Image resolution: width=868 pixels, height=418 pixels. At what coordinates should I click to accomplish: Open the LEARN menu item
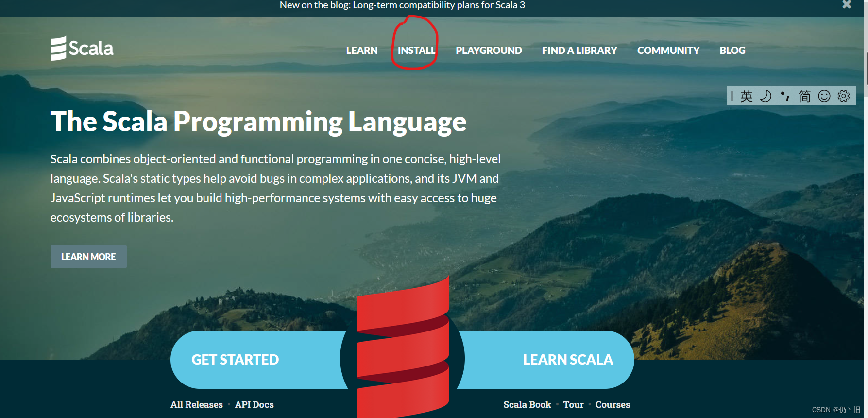pyautogui.click(x=362, y=51)
